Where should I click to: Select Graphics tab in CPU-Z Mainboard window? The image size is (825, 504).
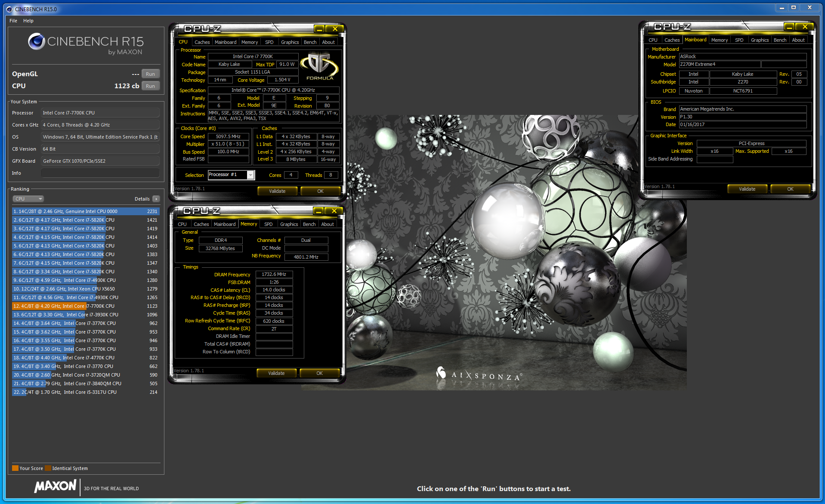coord(760,40)
